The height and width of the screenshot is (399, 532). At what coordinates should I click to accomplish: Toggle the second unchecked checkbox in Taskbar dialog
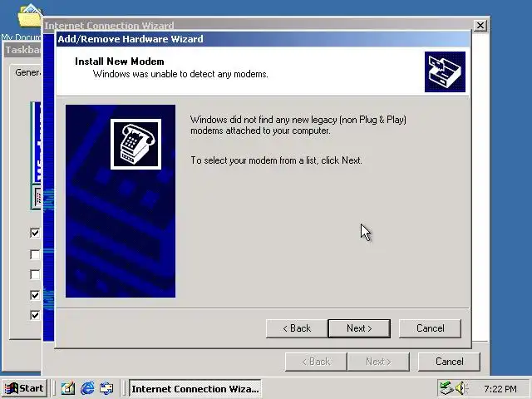click(x=35, y=274)
